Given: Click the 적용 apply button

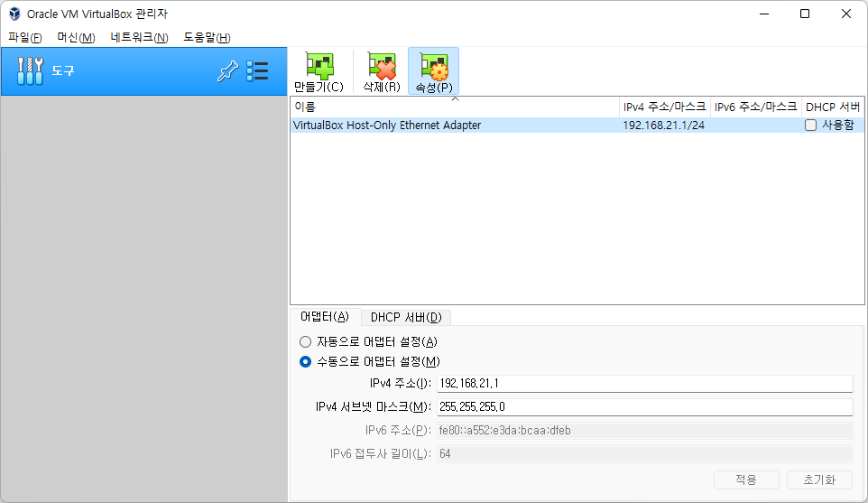Looking at the screenshot, I should click(x=746, y=480).
